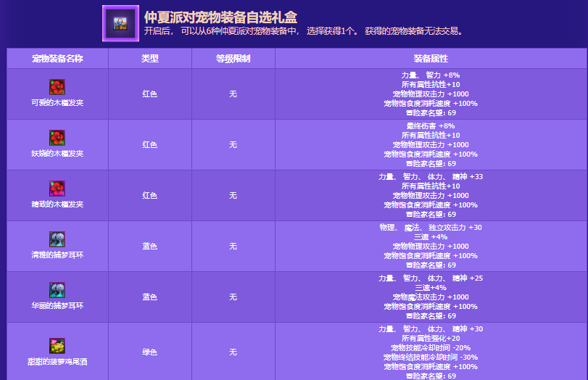Click the 可爱的木槿发夹 name label
Viewport: 588px width, 380px height.
[57, 103]
